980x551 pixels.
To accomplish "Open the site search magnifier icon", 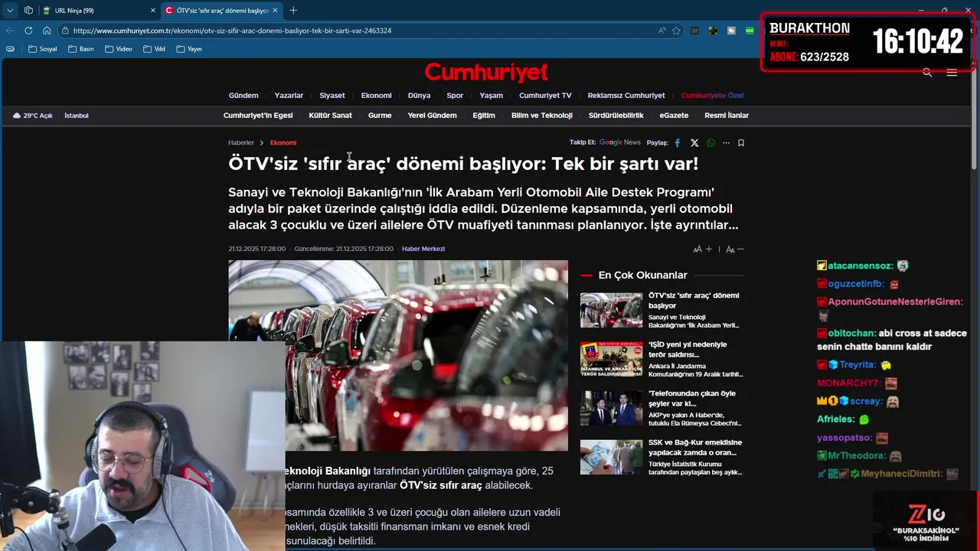I will (927, 73).
